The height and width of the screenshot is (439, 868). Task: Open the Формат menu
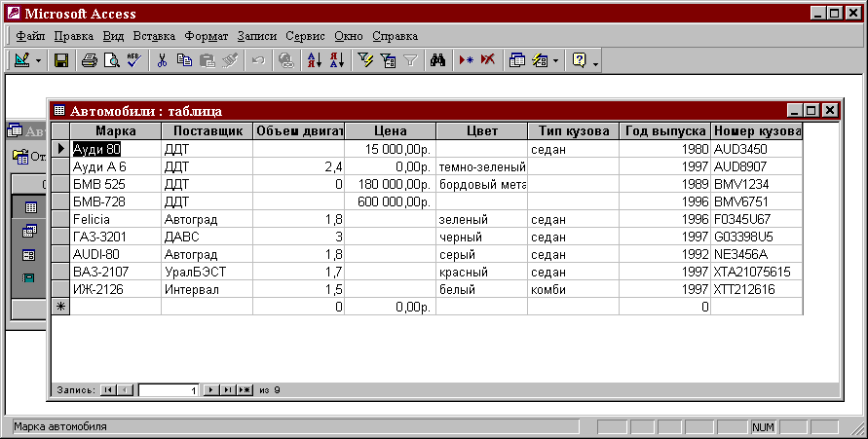206,36
